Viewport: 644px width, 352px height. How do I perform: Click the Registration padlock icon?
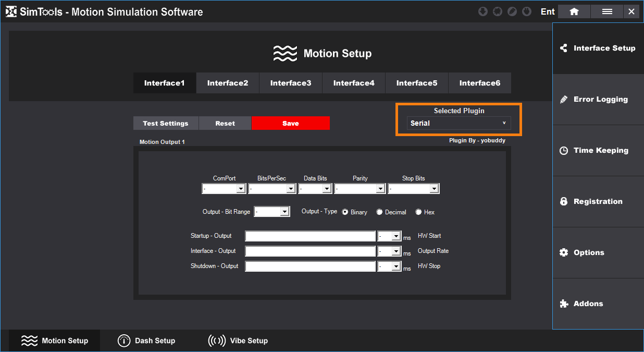[x=563, y=201]
